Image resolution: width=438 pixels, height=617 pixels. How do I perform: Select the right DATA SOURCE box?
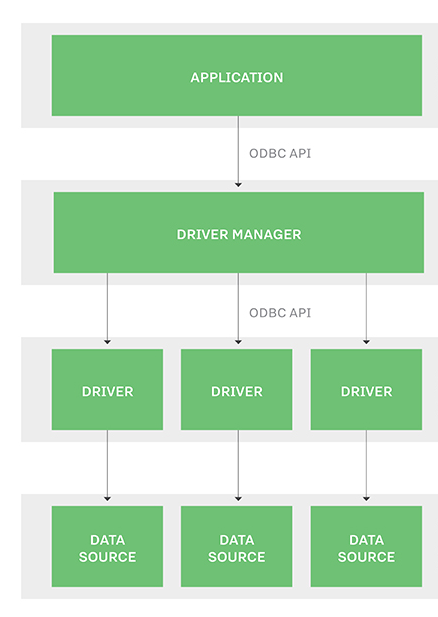(366, 547)
